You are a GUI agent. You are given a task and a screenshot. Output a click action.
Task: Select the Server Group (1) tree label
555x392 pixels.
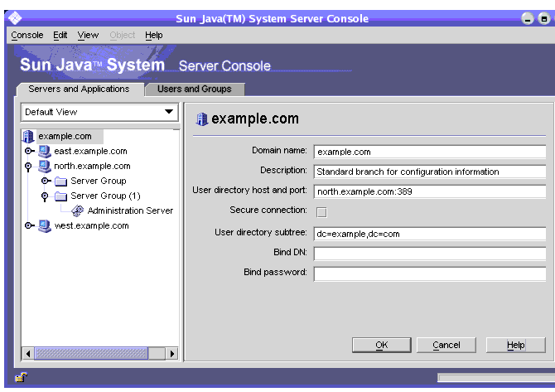[105, 196]
